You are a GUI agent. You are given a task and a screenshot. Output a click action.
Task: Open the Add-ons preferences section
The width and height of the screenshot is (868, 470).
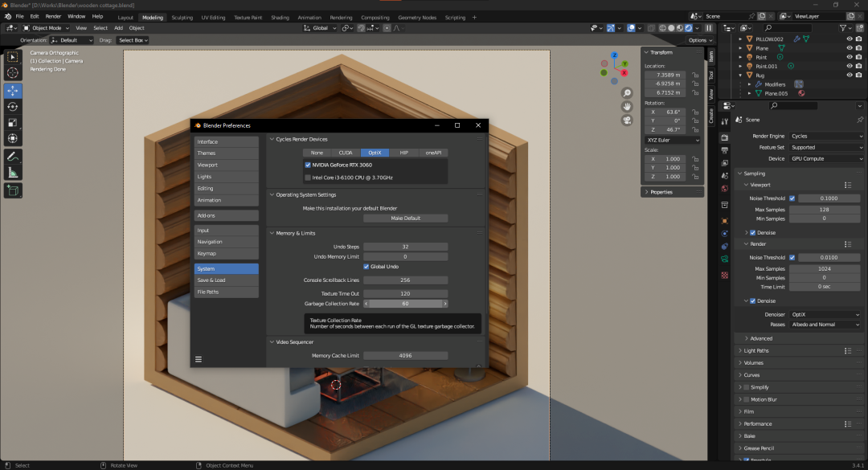(226, 215)
